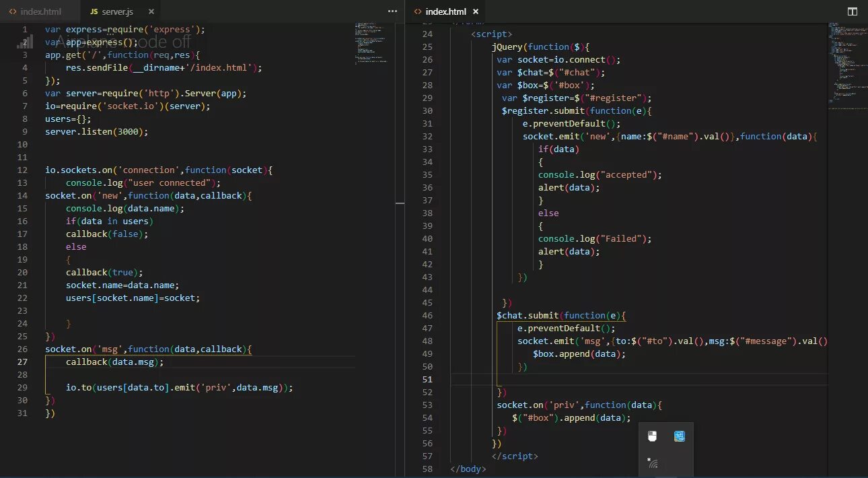Screen dimensions: 868x478
Task: Click "socket.on('priv',function(data){" line
Action: tap(580, 405)
